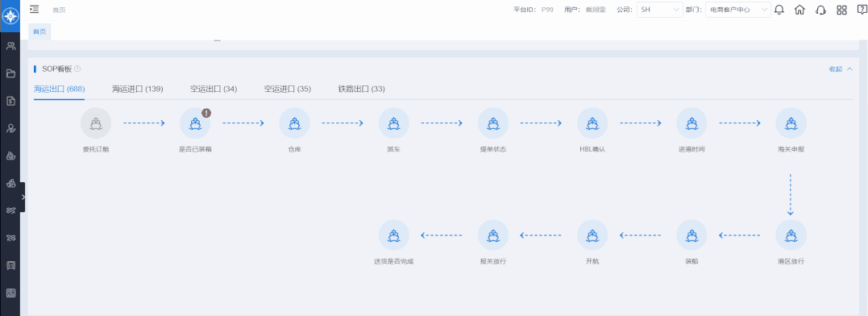Open the apps grid icon

click(841, 10)
